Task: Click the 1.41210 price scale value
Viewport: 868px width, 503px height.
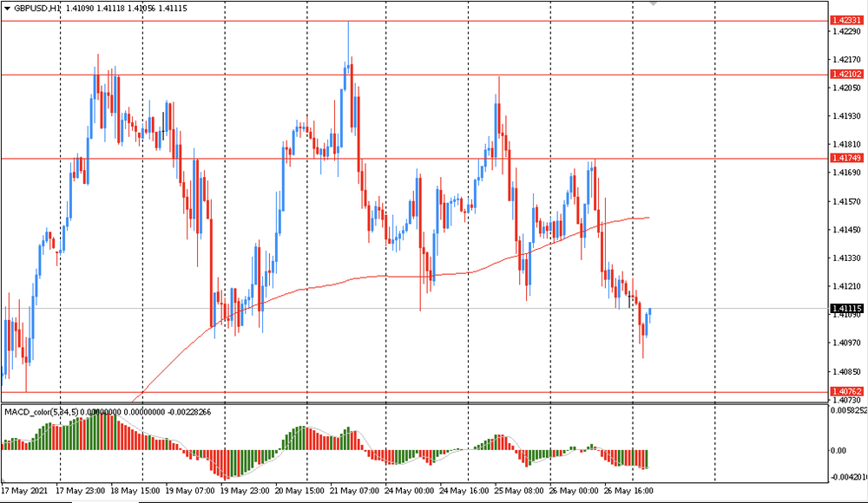Action: [x=847, y=286]
